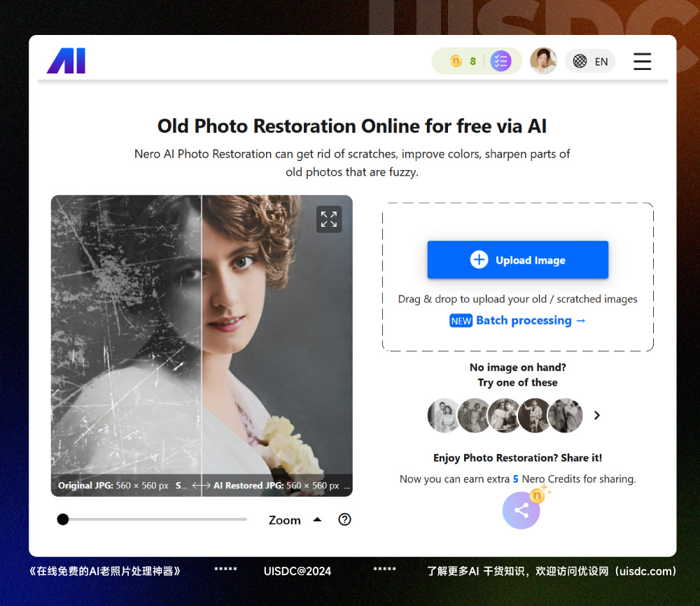Click the gold Nero credits coin icon
The height and width of the screenshot is (606, 700).
point(456,62)
